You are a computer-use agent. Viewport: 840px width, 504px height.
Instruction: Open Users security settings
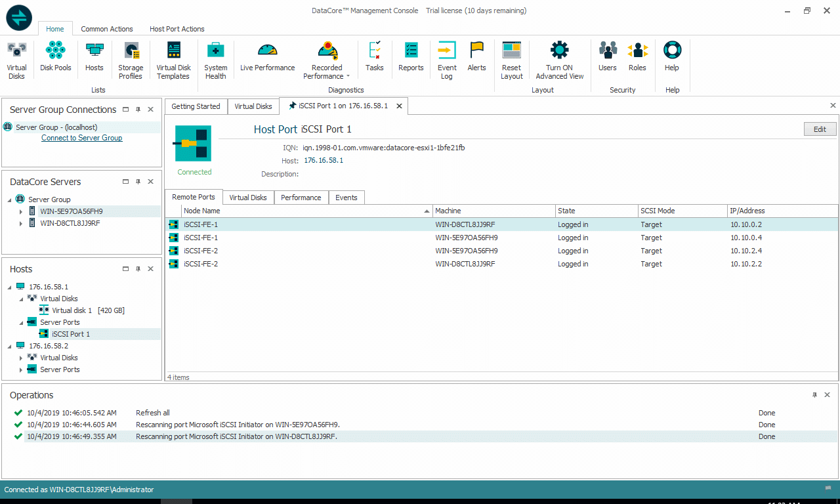pyautogui.click(x=608, y=56)
